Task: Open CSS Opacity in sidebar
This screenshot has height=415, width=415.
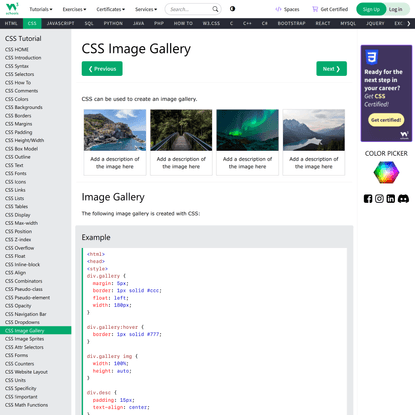Action: [35, 306]
